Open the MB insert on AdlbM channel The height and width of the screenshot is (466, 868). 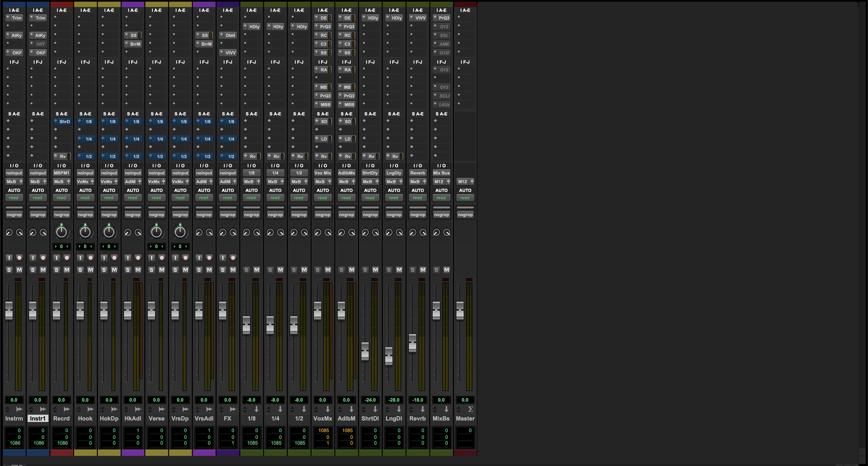[x=347, y=87]
